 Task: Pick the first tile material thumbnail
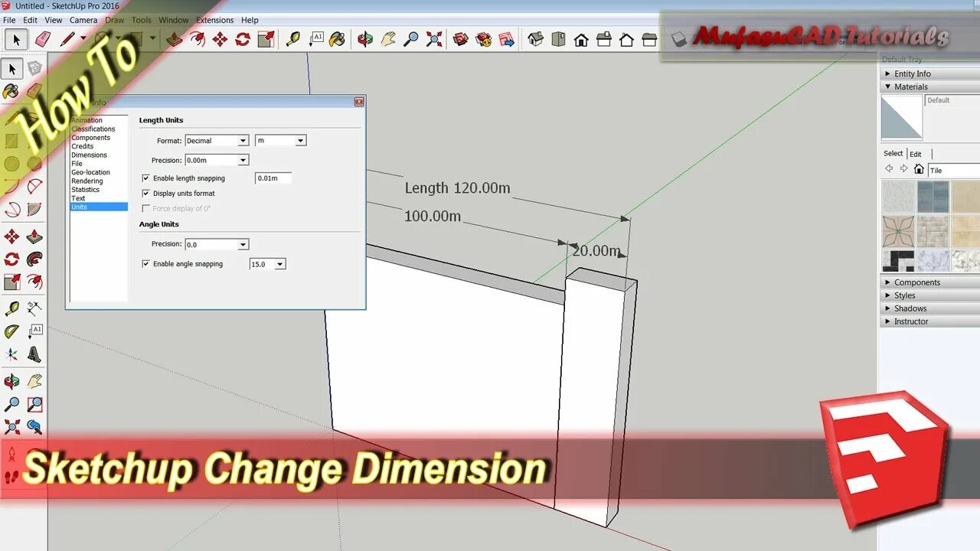(x=897, y=197)
